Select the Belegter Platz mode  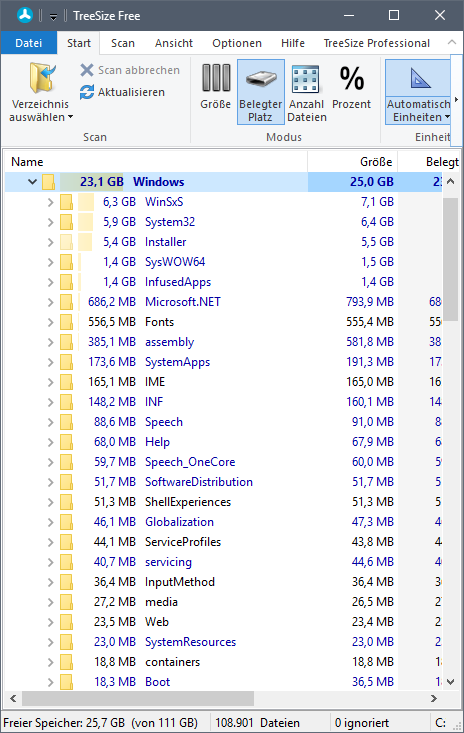(x=260, y=92)
